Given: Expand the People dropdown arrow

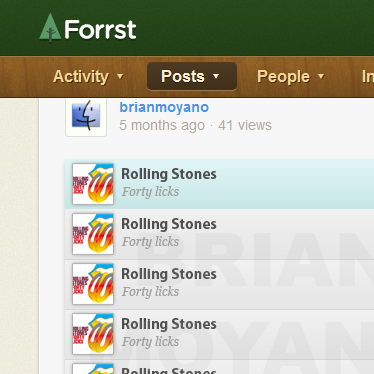Looking at the screenshot, I should (x=321, y=76).
